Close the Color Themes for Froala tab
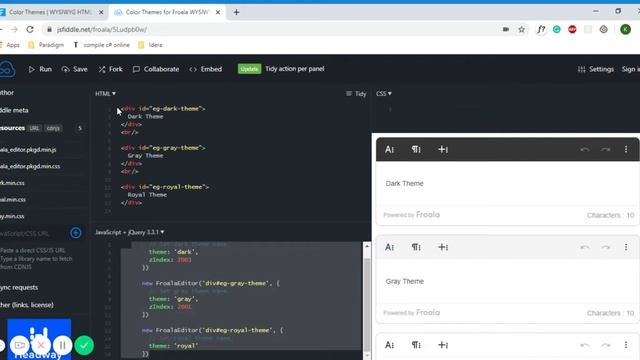This screenshot has height=360, width=640. coord(218,12)
